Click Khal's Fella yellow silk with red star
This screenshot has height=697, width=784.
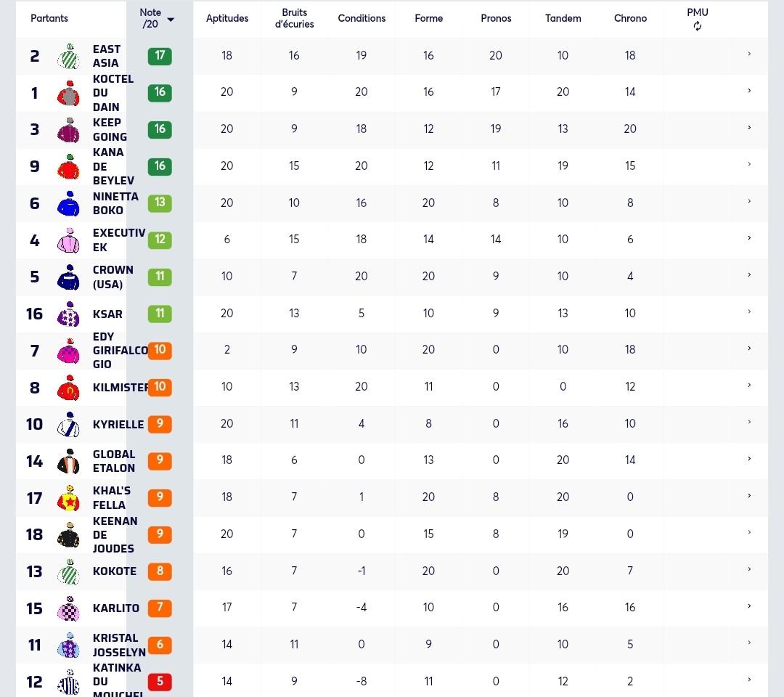click(x=68, y=498)
